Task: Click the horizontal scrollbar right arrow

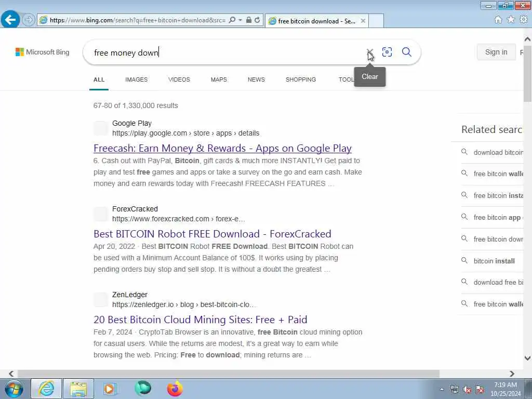Action: tap(512, 374)
